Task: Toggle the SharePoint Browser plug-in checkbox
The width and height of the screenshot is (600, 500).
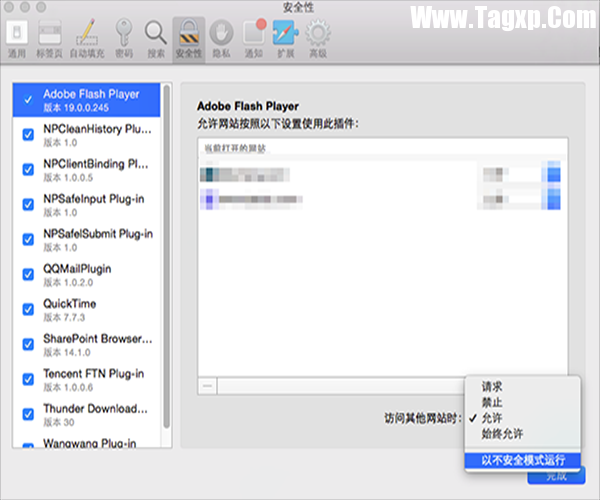Action: coord(28,344)
